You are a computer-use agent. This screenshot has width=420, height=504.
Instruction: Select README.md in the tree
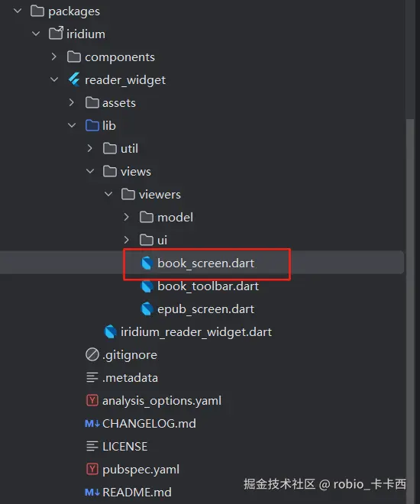137,492
